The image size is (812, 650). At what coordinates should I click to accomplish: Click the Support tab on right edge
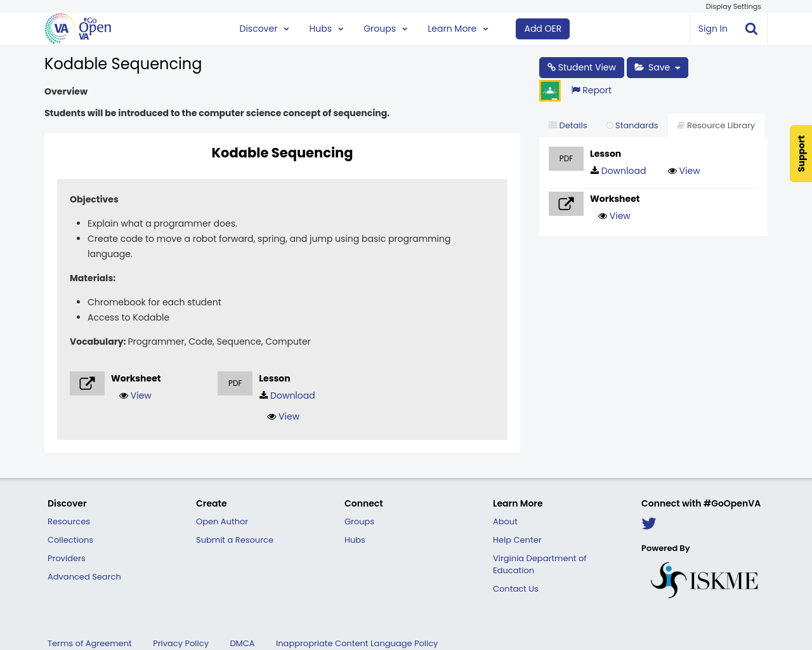(801, 154)
